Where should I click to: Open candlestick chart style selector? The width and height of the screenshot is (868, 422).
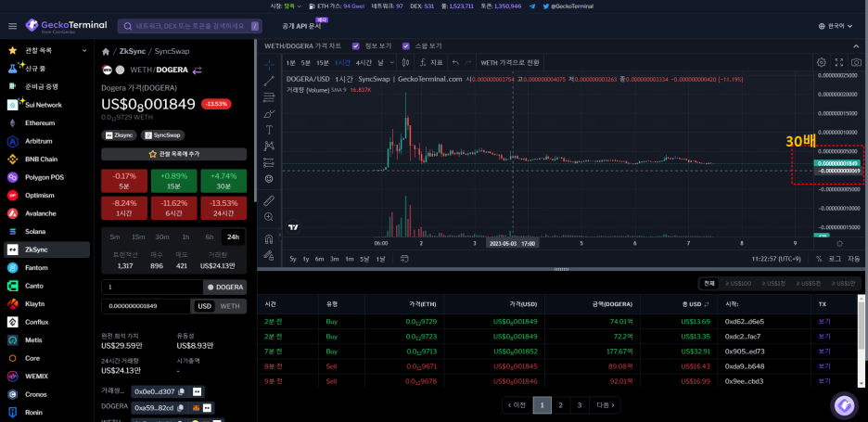(406, 62)
